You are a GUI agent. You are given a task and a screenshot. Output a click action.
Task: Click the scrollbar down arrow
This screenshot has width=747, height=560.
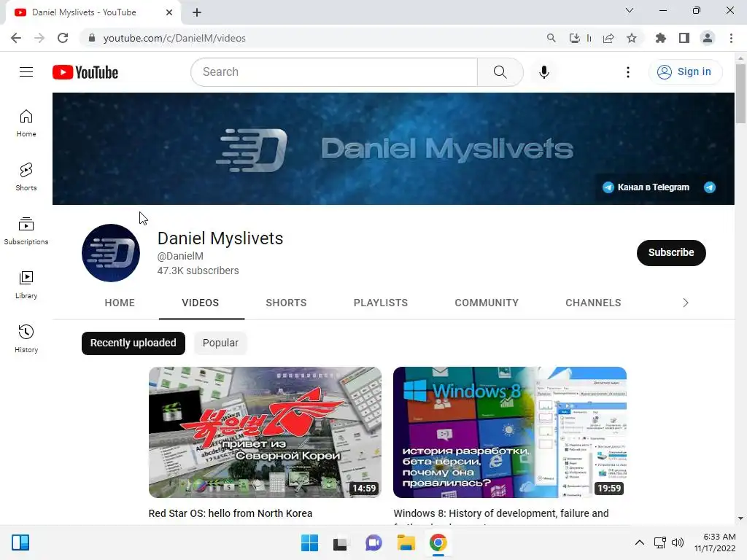coord(740,518)
